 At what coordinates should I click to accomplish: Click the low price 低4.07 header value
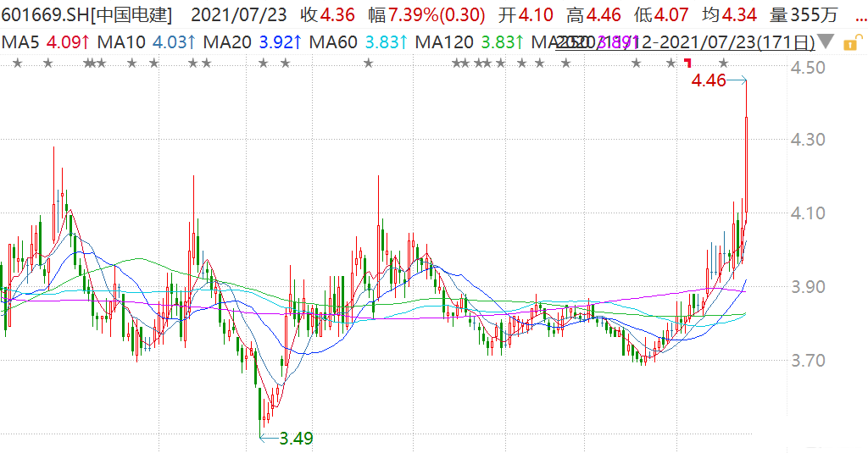pyautogui.click(x=661, y=15)
